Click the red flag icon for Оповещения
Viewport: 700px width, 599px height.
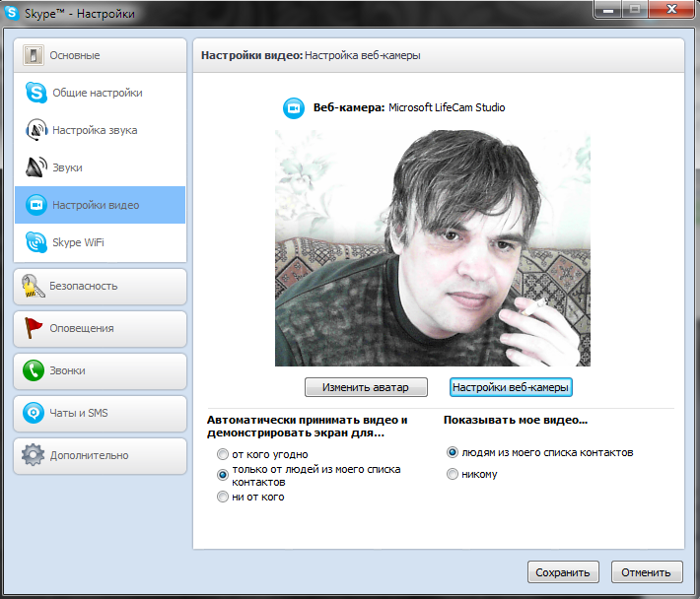click(x=34, y=328)
